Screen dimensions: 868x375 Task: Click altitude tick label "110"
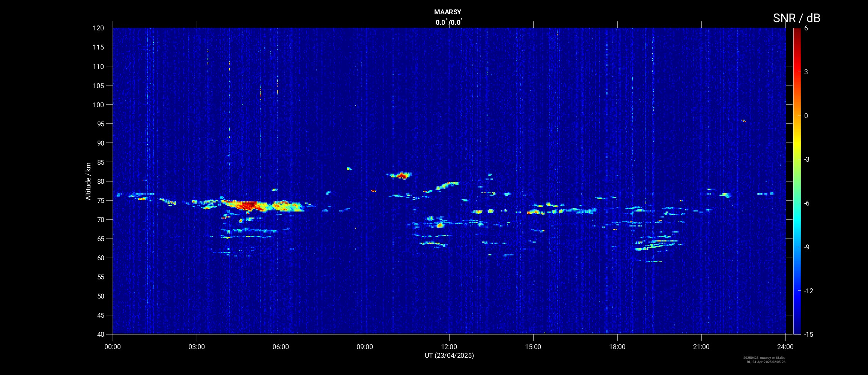[98, 66]
